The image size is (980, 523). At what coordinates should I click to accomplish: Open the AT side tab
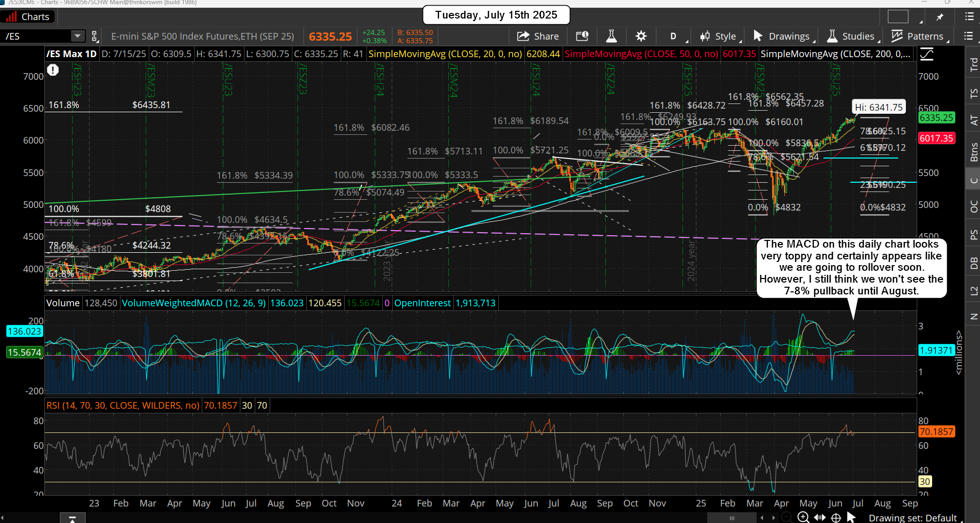pyautogui.click(x=973, y=120)
